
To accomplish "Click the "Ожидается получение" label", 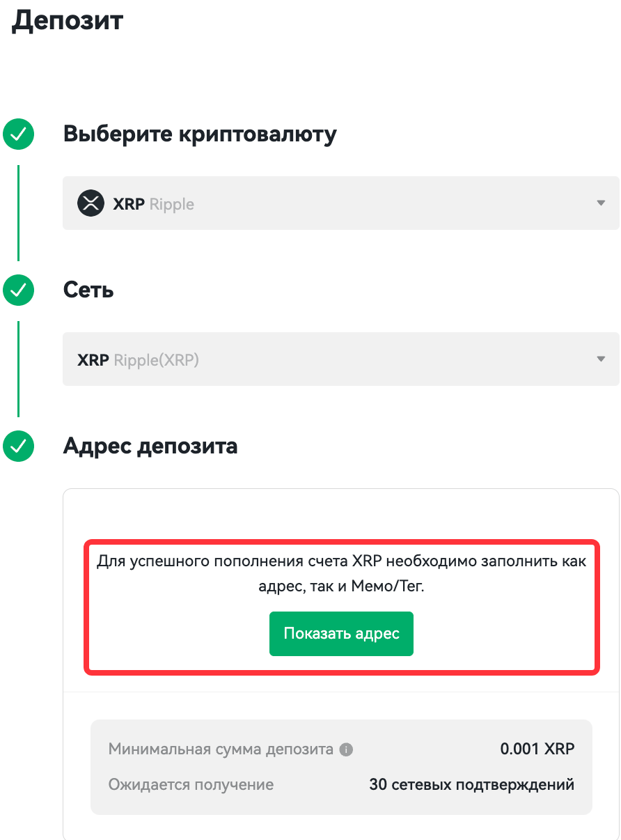I will tap(191, 785).
